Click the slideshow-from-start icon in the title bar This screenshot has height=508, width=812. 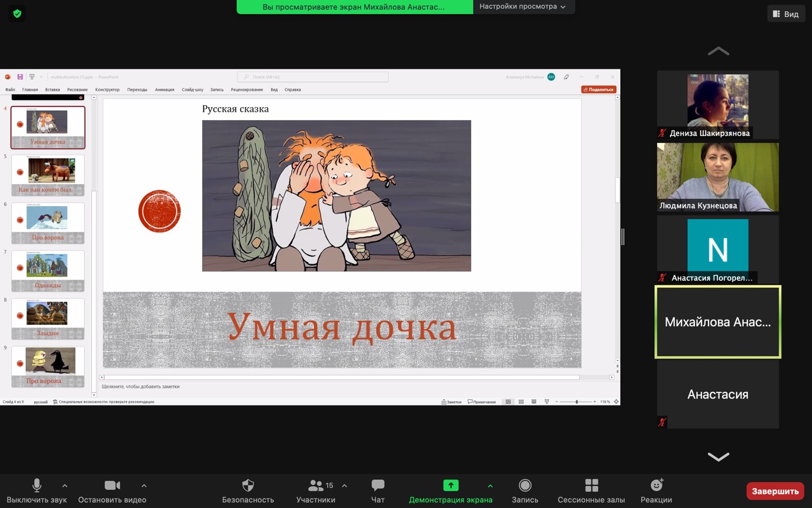pyautogui.click(x=32, y=77)
